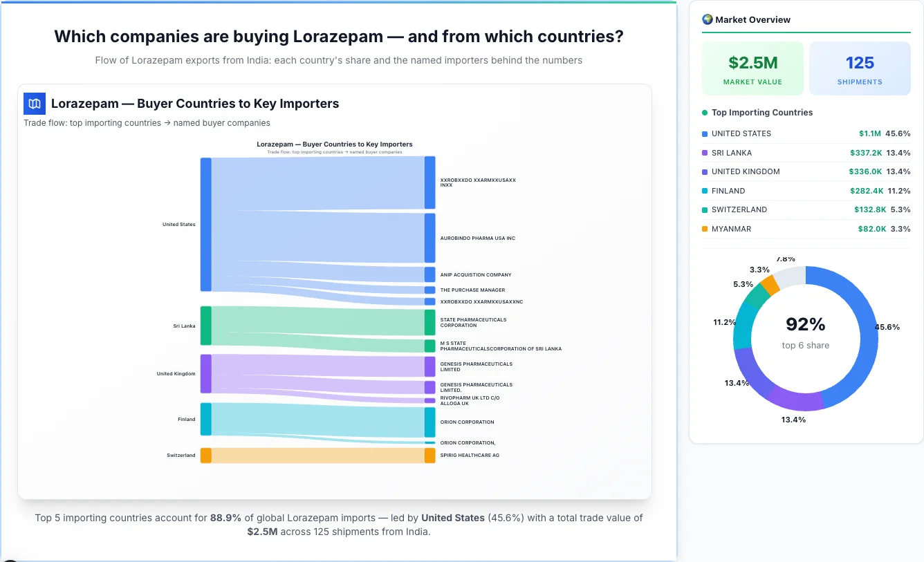Select the Sri Lanka flow in the Sankey chart
Screen dimensions: 924x562
tap(311, 325)
